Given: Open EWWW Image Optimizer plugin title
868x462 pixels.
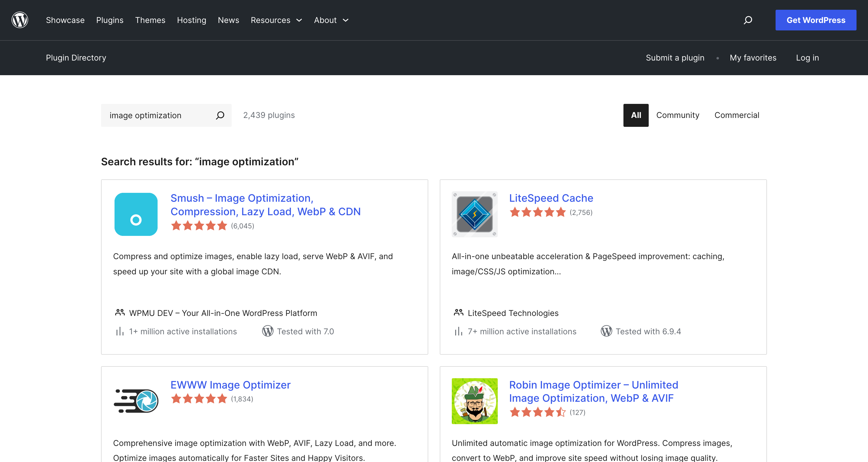Looking at the screenshot, I should click(230, 385).
